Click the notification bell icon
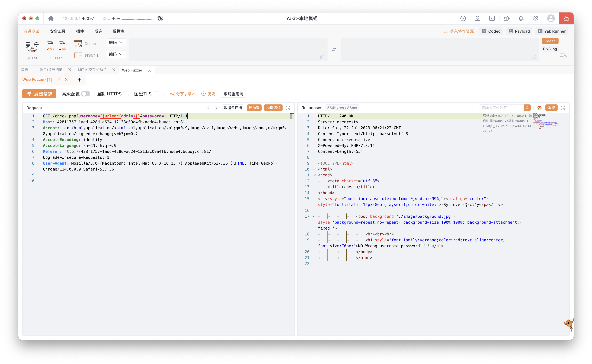This screenshot has width=592, height=364. pos(521,19)
